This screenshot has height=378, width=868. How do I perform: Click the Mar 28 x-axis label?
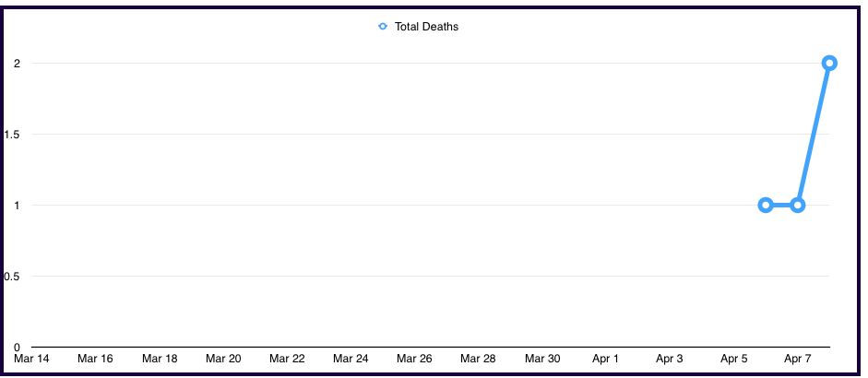478,359
